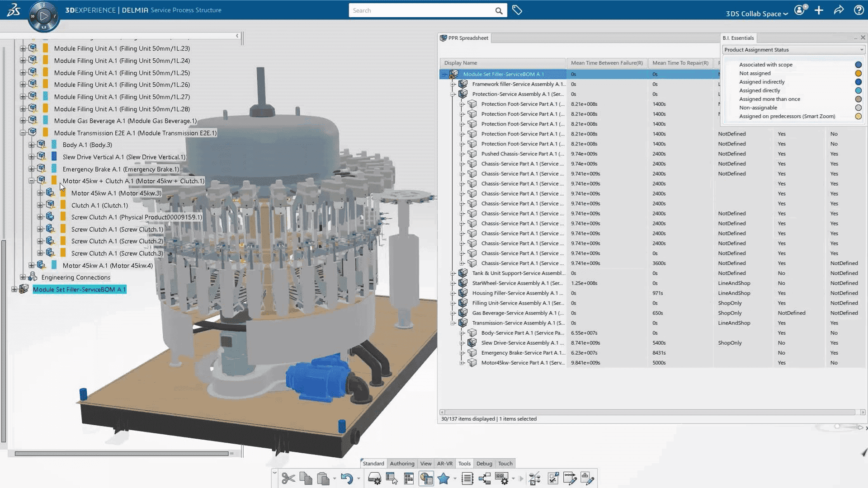Click the Paste clipboard toolbar icon
This screenshot has height=488, width=868.
click(x=323, y=479)
